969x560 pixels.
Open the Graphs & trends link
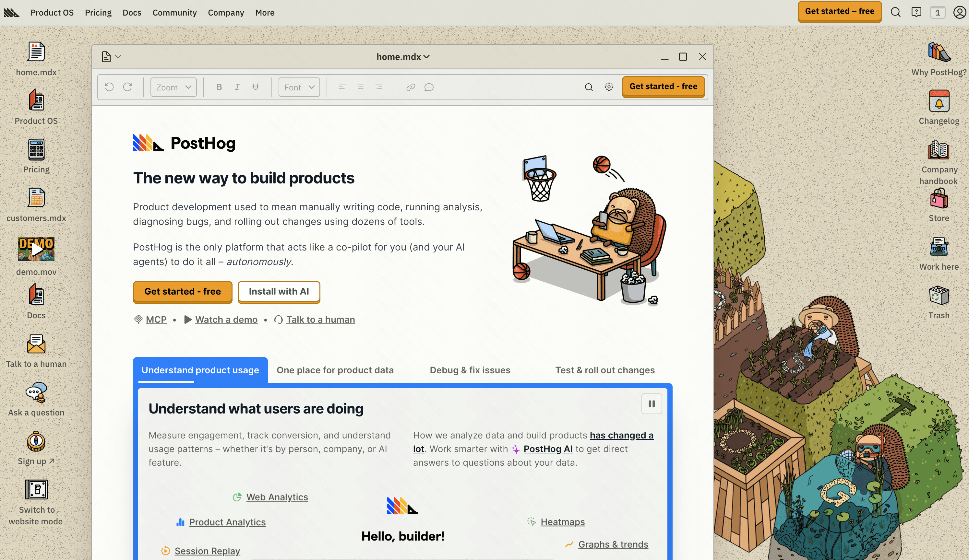[613, 544]
